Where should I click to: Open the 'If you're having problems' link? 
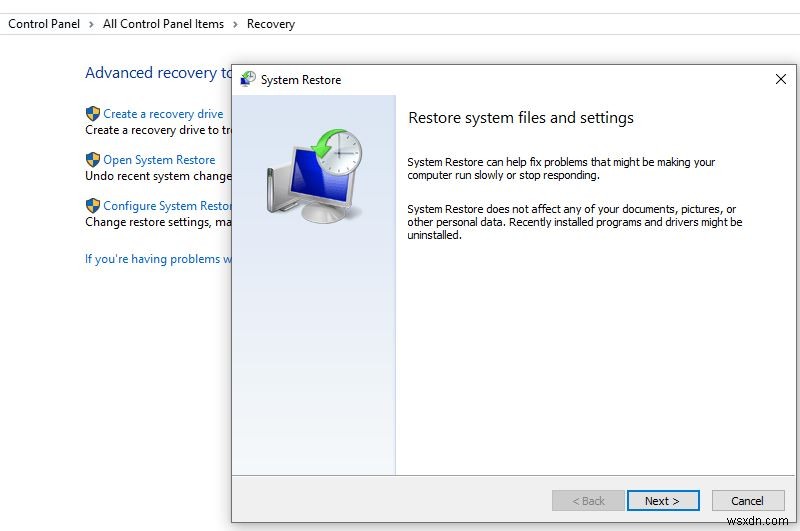(x=158, y=259)
